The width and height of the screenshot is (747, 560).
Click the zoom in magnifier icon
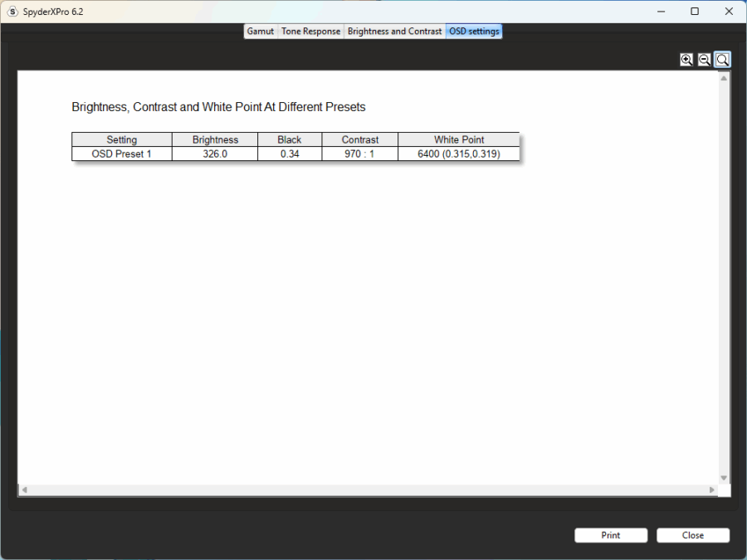coord(686,60)
